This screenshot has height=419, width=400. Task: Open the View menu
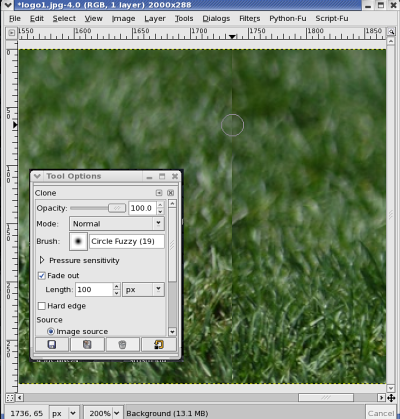93,19
